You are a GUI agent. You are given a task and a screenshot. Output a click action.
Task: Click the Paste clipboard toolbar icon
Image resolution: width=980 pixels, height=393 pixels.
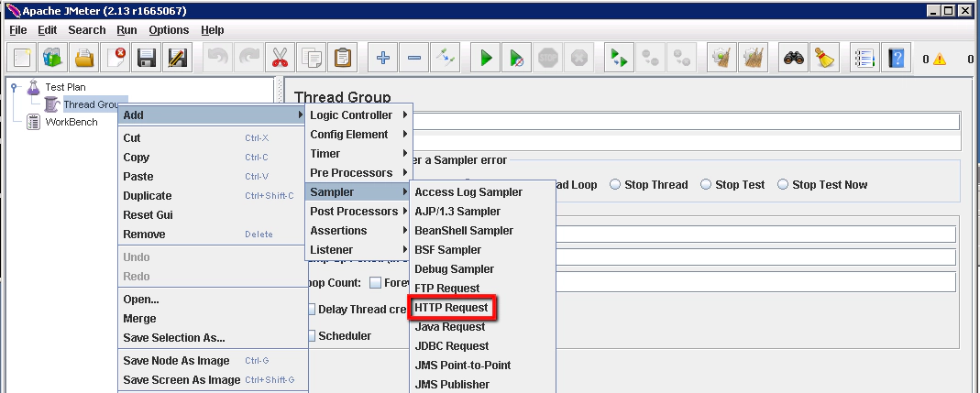tap(342, 58)
